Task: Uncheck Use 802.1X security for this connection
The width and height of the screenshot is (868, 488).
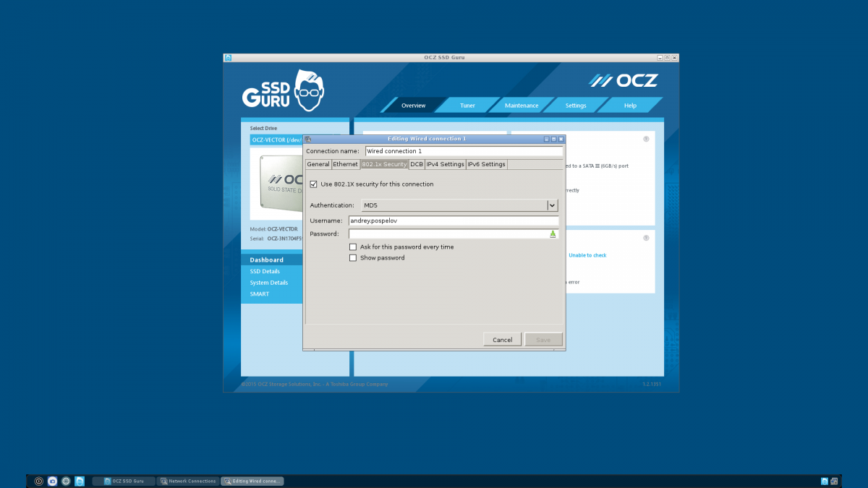Action: coord(313,184)
